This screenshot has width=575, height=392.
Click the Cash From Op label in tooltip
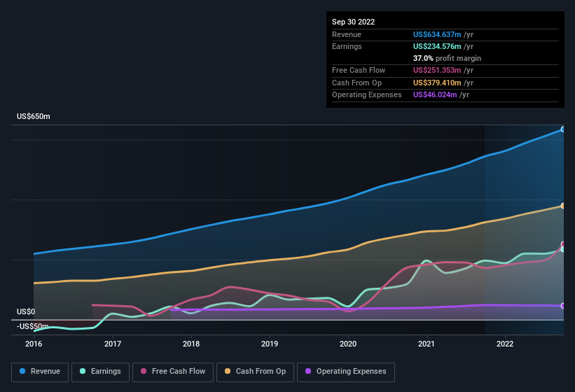pos(356,83)
